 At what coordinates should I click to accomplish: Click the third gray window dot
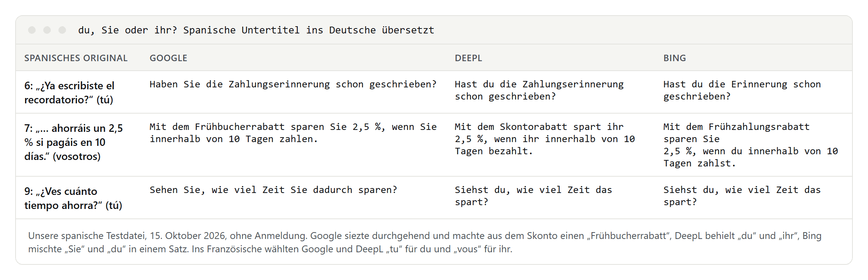tap(62, 30)
